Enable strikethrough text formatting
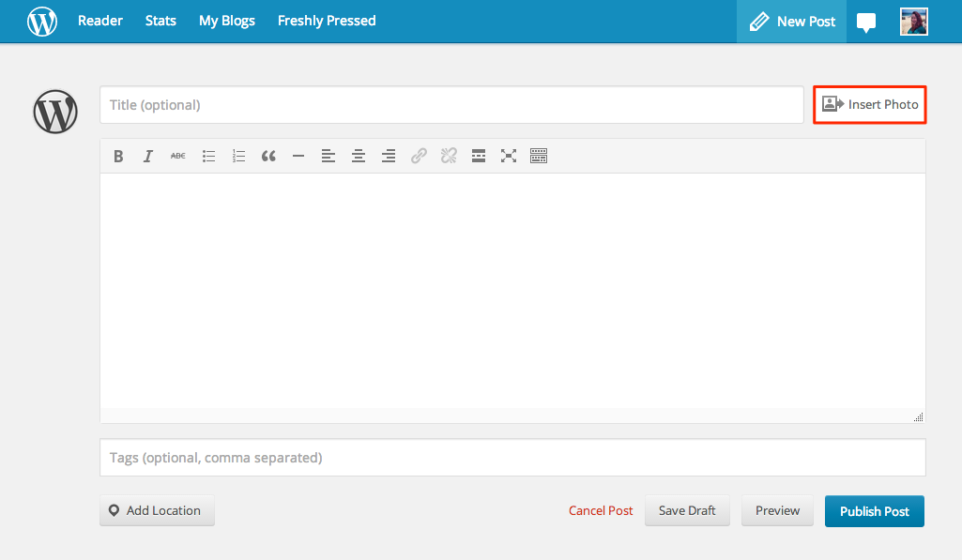 point(178,157)
